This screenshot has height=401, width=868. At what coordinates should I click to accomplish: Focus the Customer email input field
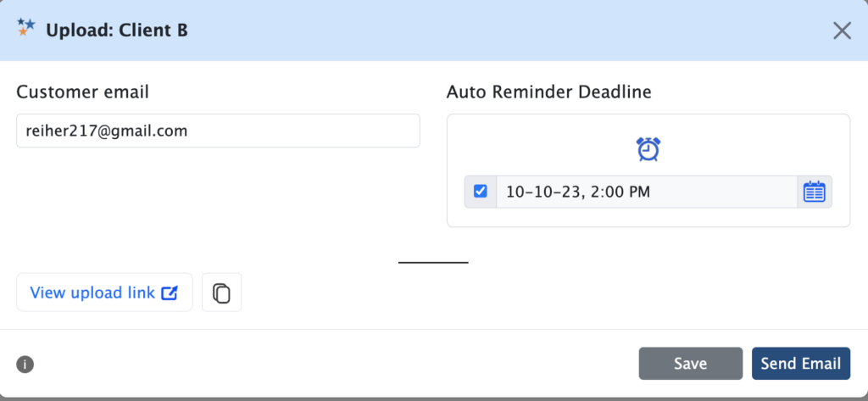point(218,131)
